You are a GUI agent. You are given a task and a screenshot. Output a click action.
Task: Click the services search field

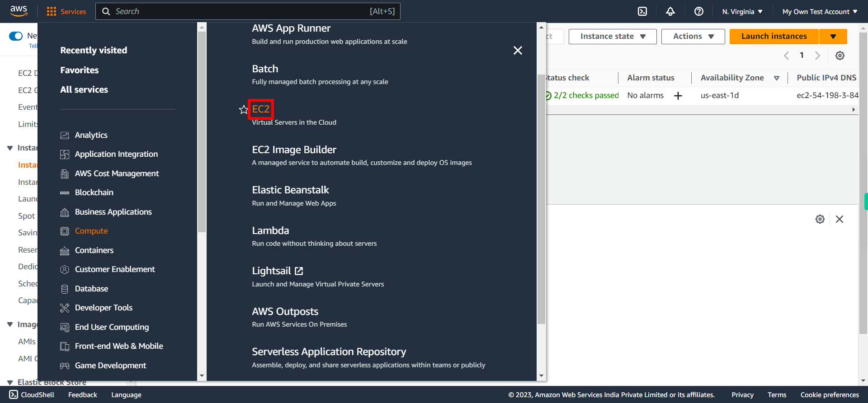point(248,11)
